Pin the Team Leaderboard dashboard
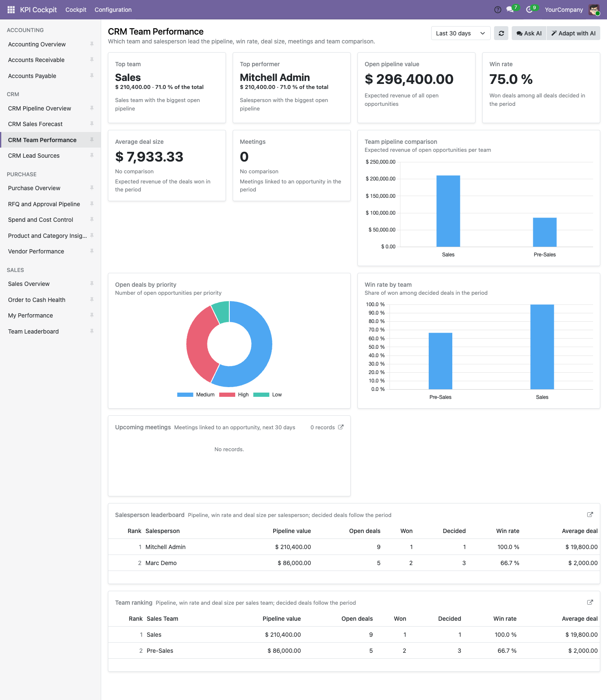Image resolution: width=607 pixels, height=700 pixels. tap(92, 331)
